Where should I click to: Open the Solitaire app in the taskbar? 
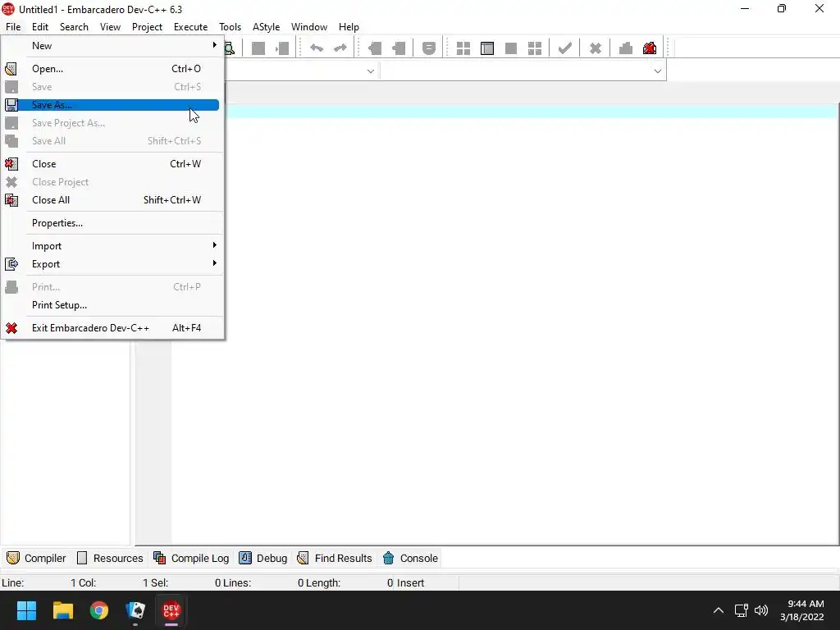pos(135,610)
